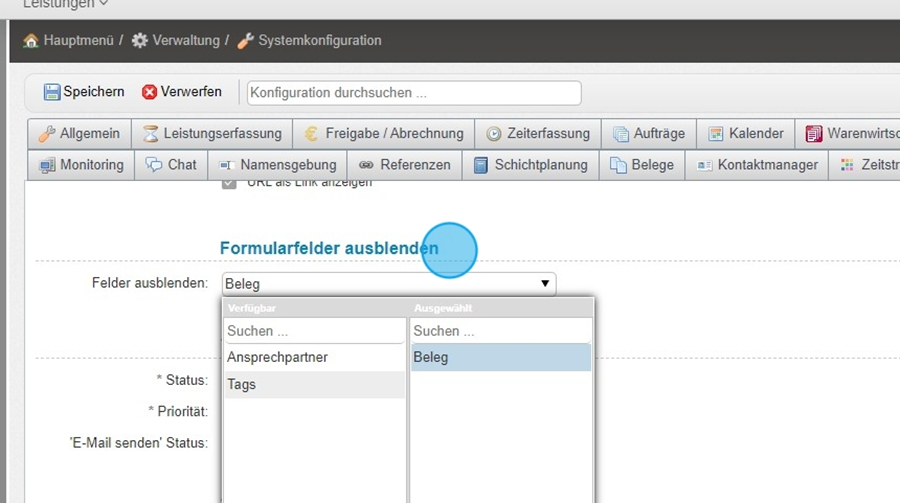Expand the Felder ausblenden dropdown arrow
Viewport: 900px width, 503px height.
pyautogui.click(x=545, y=284)
